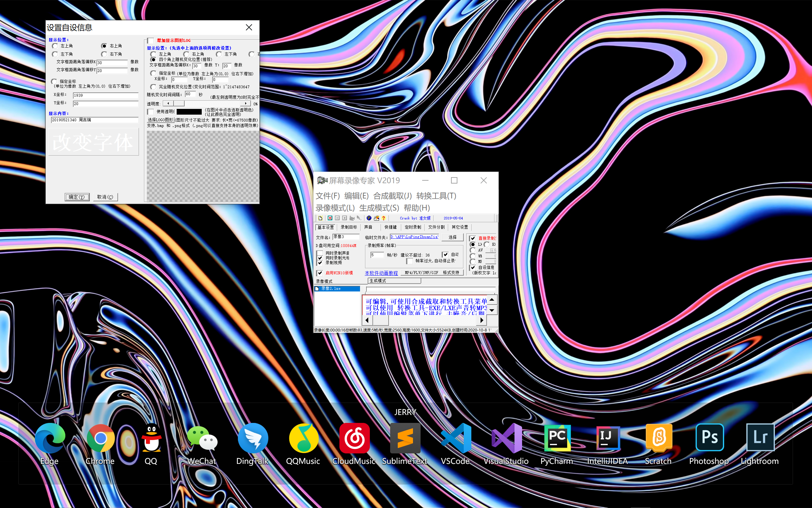Toggle the 录制视频 checkbox
812x508 pixels.
(320, 263)
